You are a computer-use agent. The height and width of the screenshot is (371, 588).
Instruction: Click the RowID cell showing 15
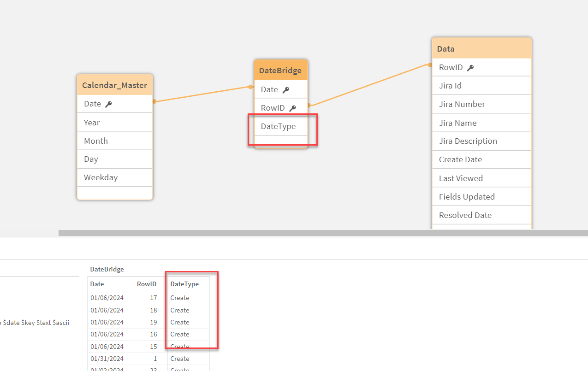click(150, 347)
